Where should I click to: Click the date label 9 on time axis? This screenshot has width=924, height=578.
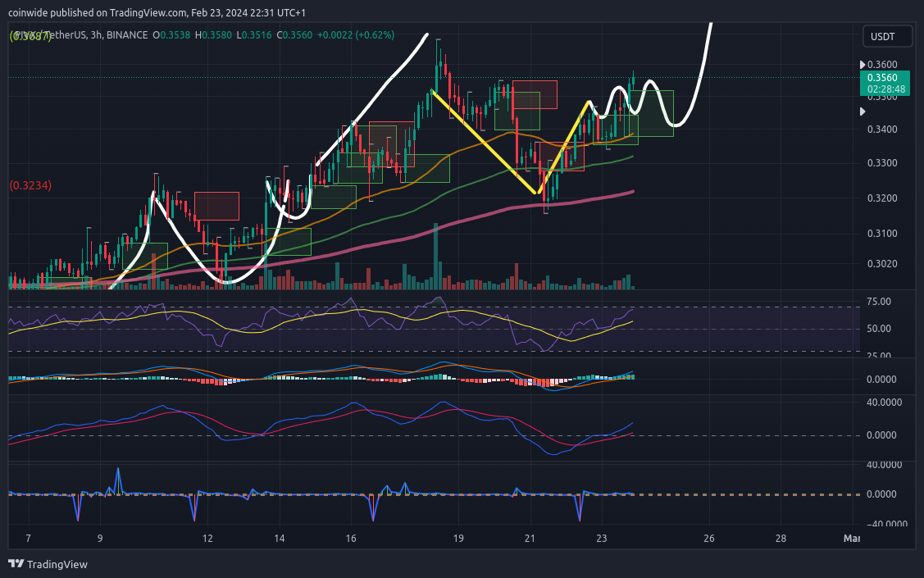100,538
